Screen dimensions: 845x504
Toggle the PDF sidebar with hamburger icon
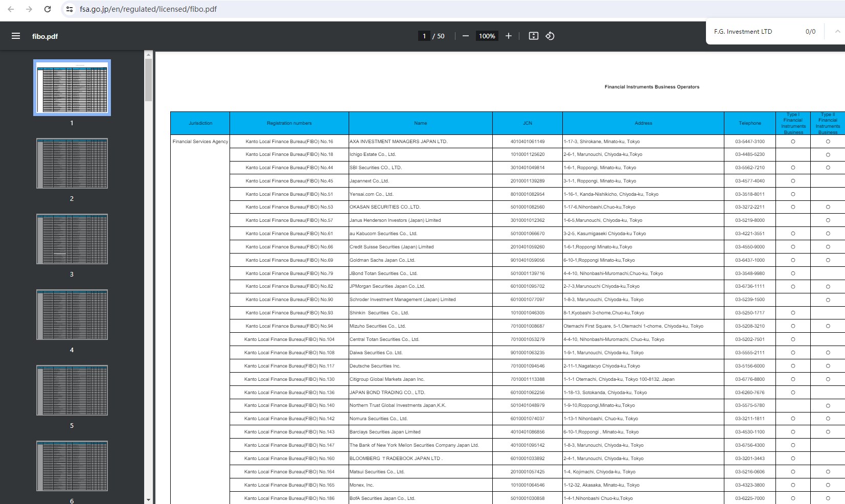pyautogui.click(x=16, y=36)
